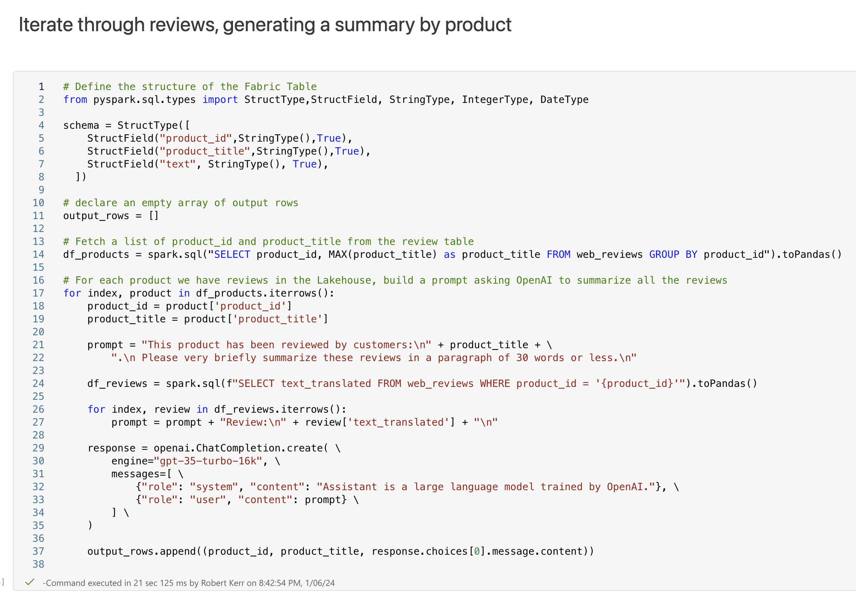Screen dimensions: 856x616
Task: Click the command executed status text
Action: tap(188, 583)
